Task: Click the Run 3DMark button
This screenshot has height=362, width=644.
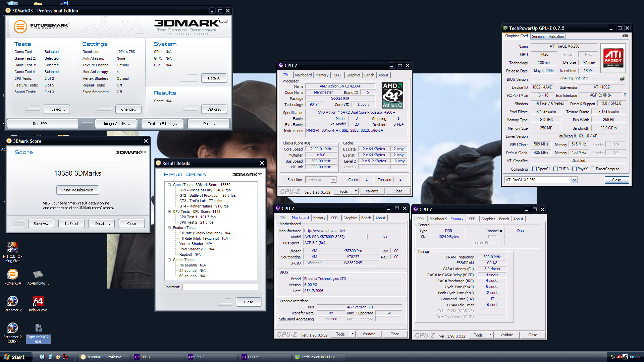Action: pyautogui.click(x=43, y=124)
